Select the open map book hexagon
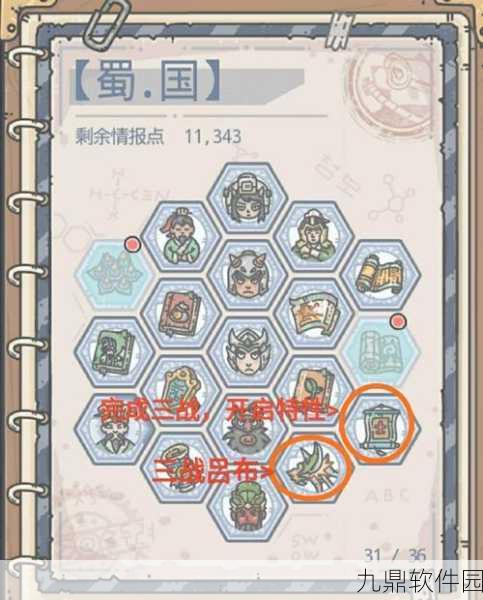 tap(314, 314)
